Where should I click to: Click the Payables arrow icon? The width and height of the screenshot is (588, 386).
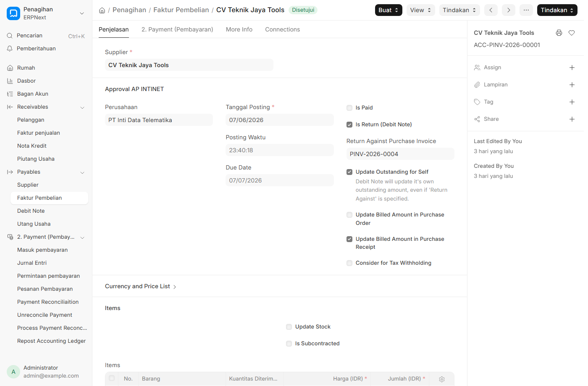tap(10, 172)
